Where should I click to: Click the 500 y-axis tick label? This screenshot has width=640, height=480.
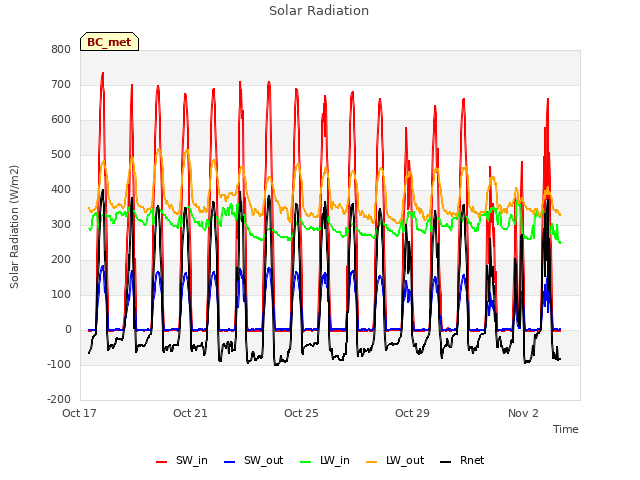click(61, 155)
